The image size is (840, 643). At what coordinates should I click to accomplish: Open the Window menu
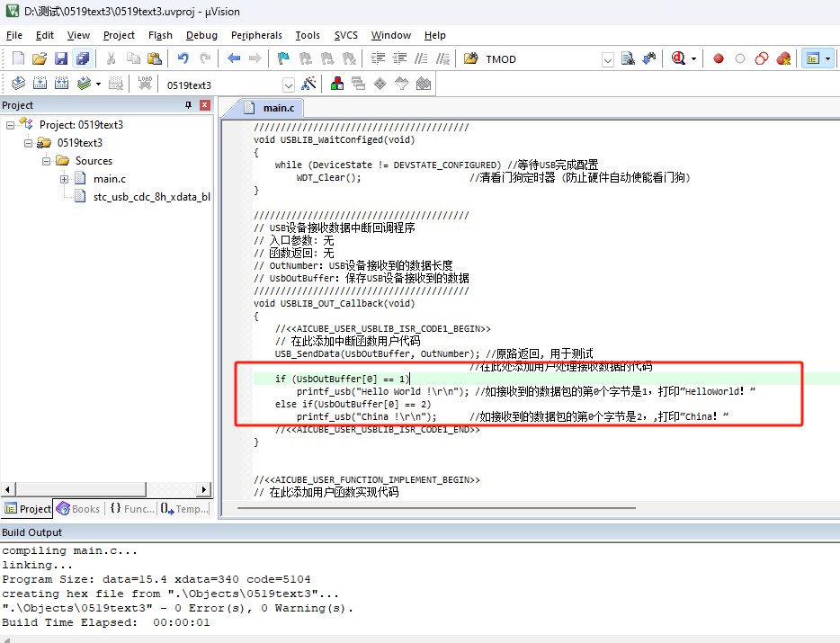pos(391,35)
